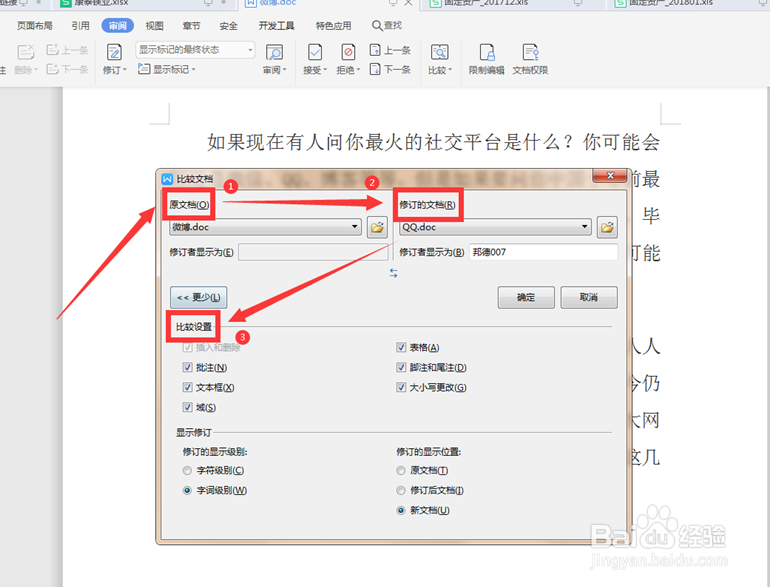Expand the Track Changes (修订) dropdown arrow
The image size is (770, 587).
125,70
